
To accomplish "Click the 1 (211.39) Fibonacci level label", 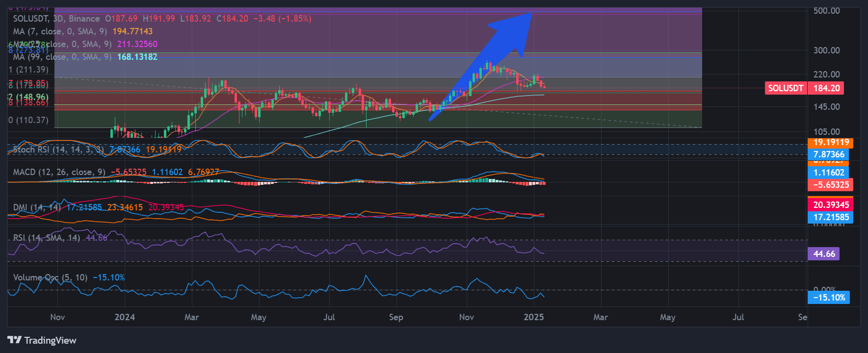I will click(28, 70).
